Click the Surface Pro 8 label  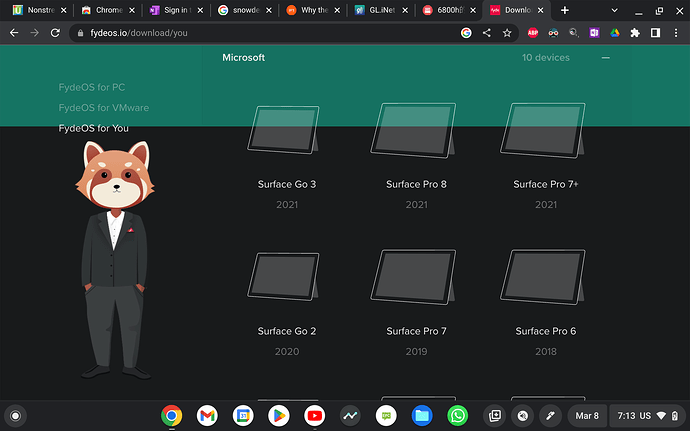(x=416, y=184)
